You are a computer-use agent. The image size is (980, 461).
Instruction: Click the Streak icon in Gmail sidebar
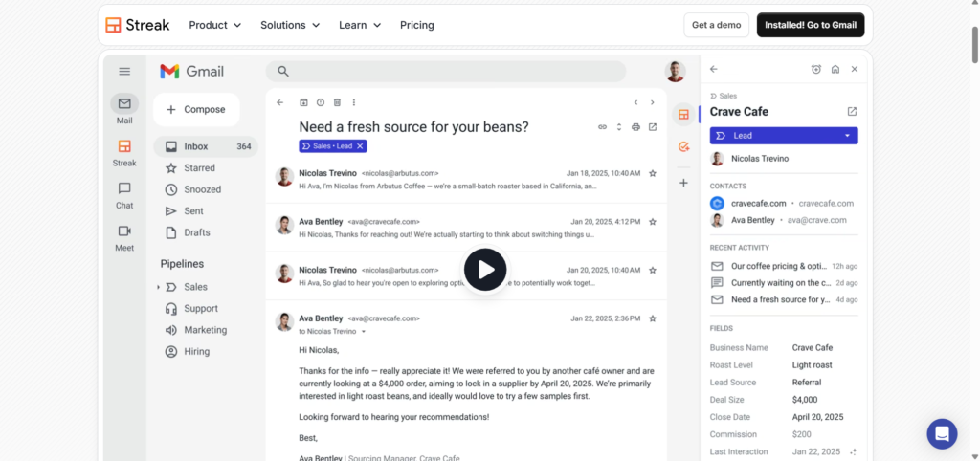(x=124, y=146)
